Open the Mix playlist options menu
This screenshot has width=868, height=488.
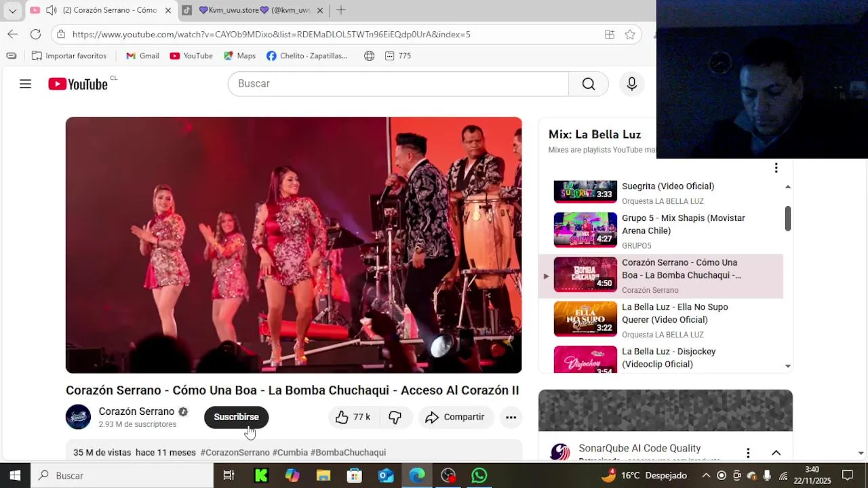tap(776, 167)
